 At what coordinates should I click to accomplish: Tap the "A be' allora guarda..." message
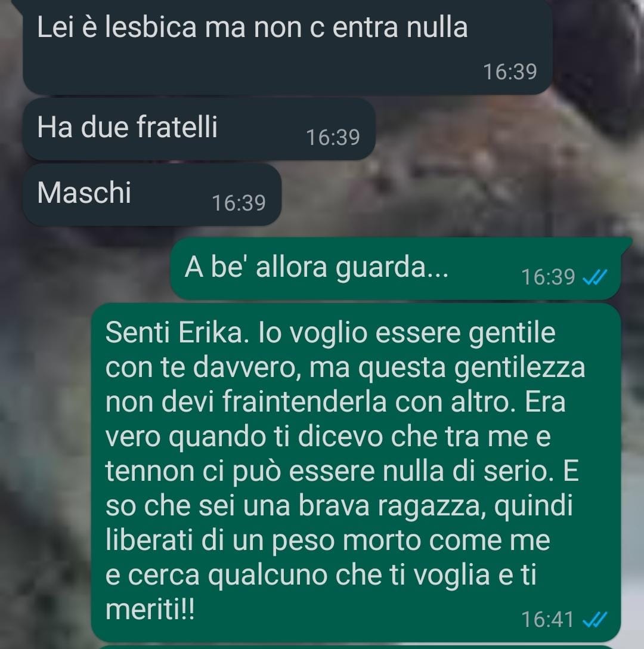coord(396,268)
